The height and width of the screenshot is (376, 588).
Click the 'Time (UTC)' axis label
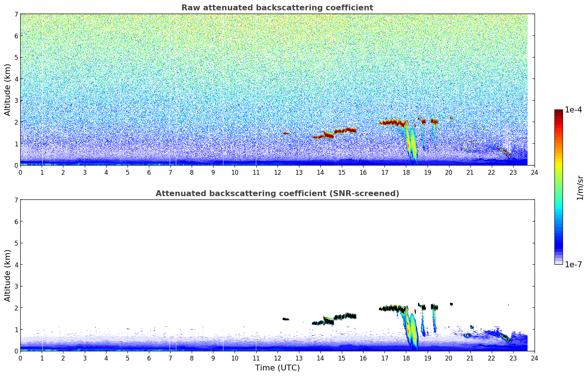click(x=277, y=368)
